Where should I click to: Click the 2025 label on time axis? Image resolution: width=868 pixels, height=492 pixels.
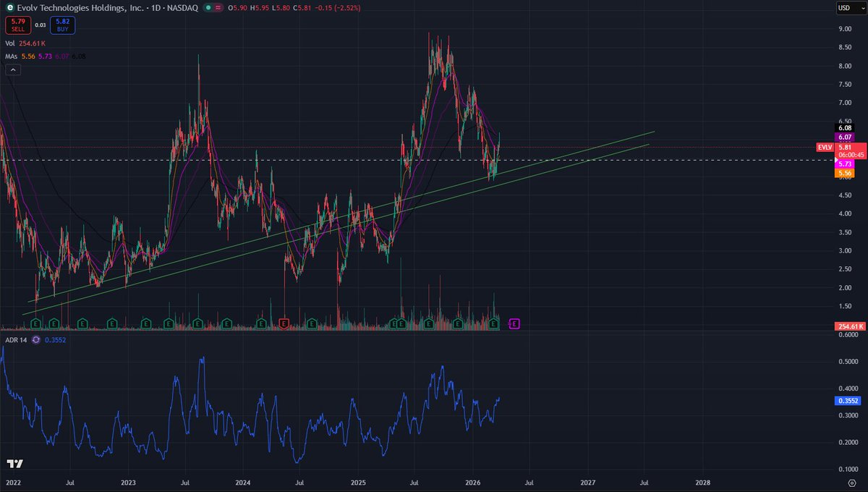(x=358, y=482)
